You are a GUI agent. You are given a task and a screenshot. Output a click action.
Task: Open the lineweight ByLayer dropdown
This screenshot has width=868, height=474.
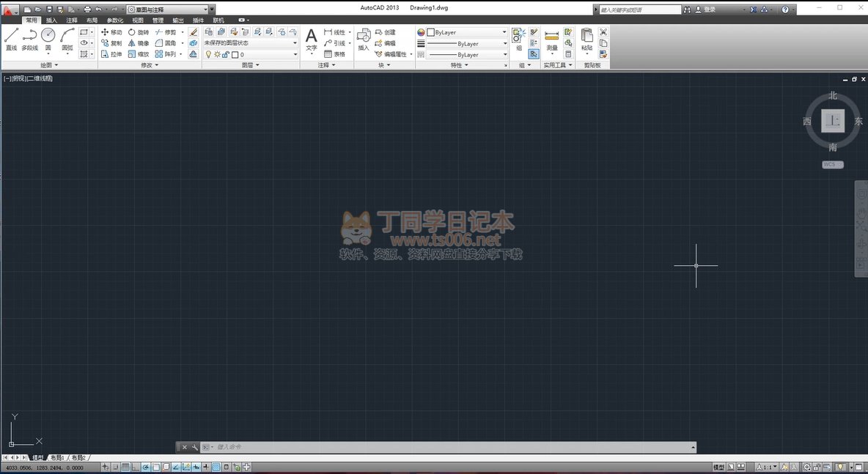click(x=466, y=43)
